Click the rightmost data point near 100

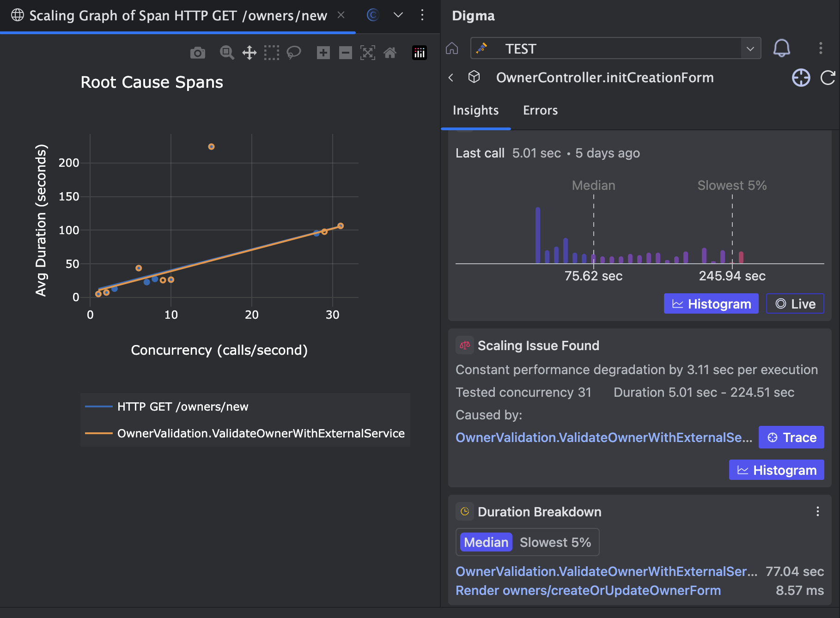[341, 226]
